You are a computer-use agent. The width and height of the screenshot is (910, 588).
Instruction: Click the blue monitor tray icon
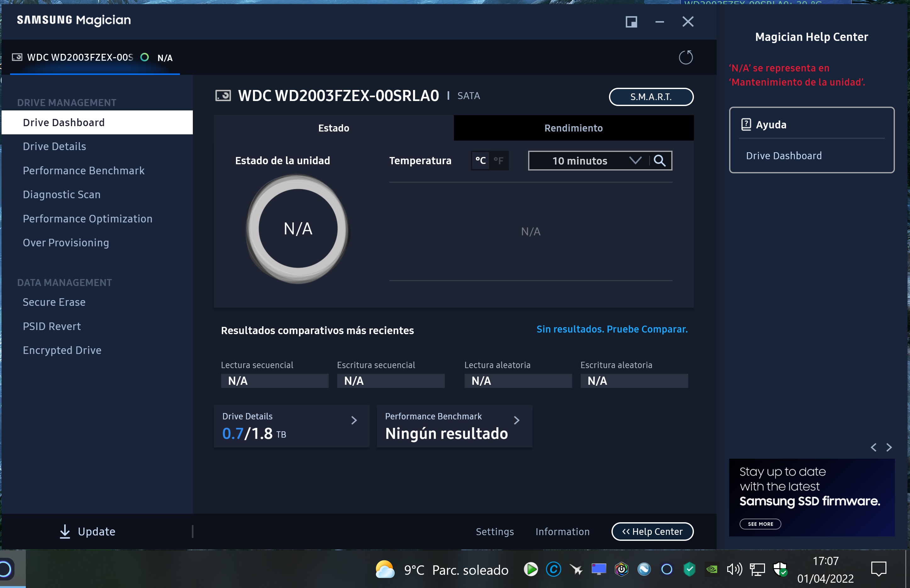[x=599, y=569]
